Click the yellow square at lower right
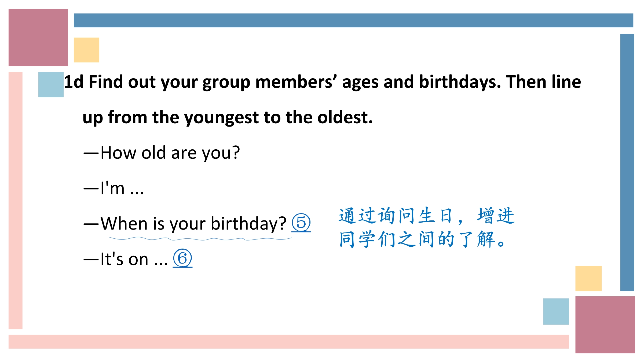The width and height of the screenshot is (644, 362). tap(588, 279)
